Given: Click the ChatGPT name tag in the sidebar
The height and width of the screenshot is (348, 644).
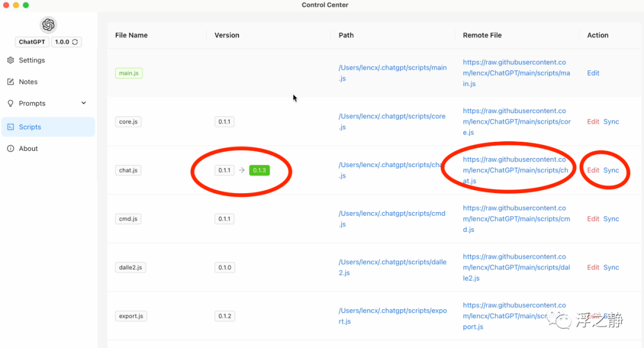Looking at the screenshot, I should tap(32, 42).
